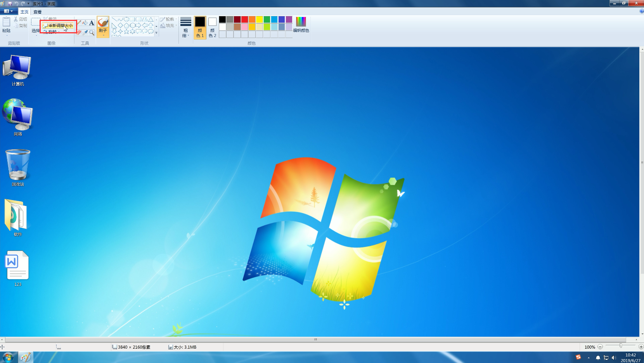
Task: Open the Fill (填充) dropdown
Action: pos(168,26)
